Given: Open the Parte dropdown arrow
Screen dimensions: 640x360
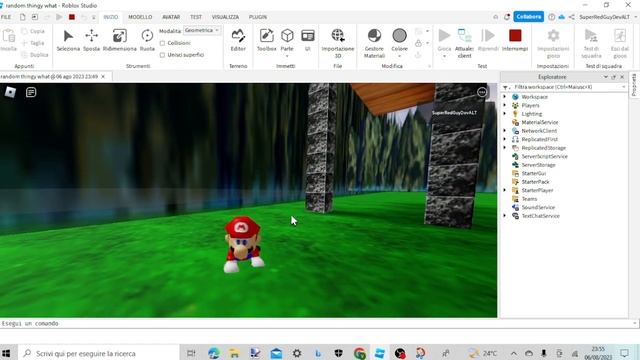Looking at the screenshot, I should click(287, 56).
